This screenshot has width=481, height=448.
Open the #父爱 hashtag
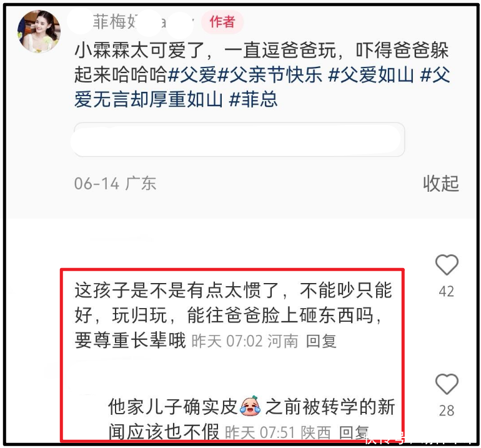point(192,74)
